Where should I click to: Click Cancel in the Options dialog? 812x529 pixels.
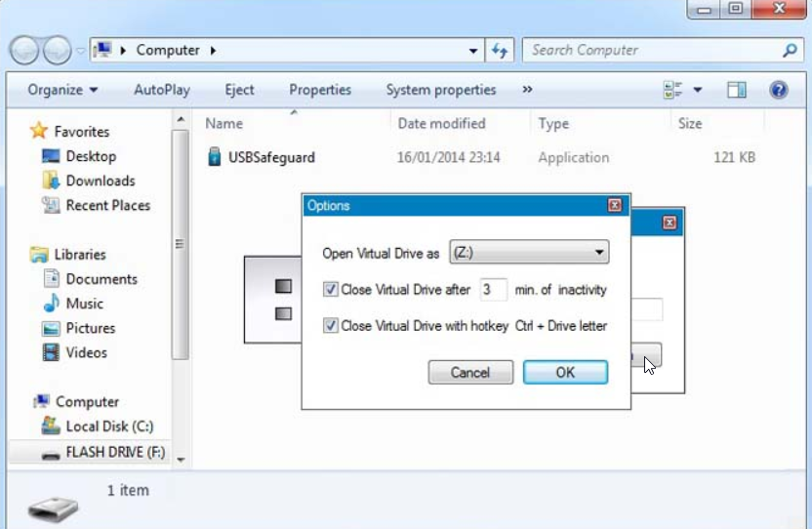click(x=470, y=372)
